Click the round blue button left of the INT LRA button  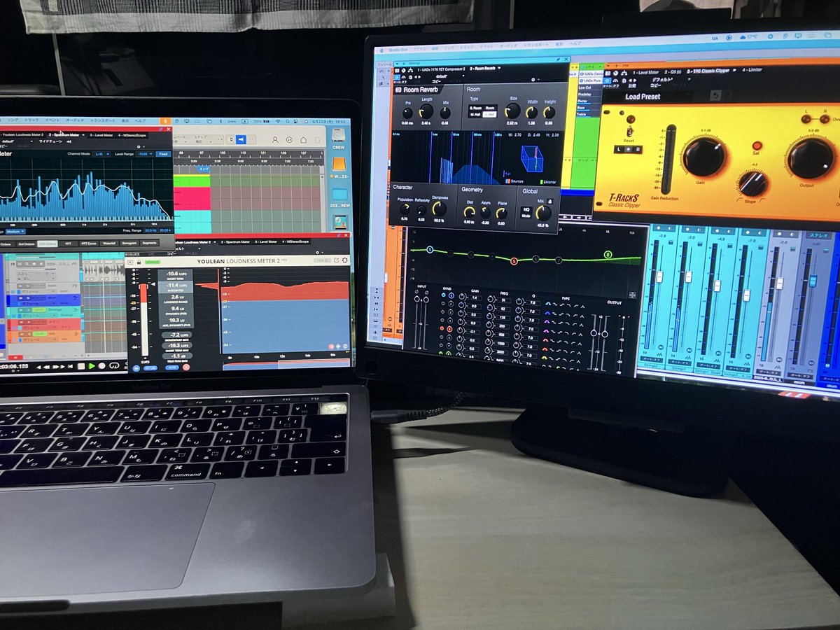tap(136, 368)
